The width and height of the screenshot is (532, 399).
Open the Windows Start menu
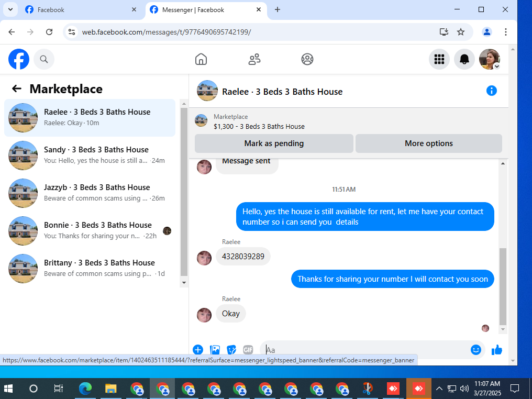coord(8,389)
